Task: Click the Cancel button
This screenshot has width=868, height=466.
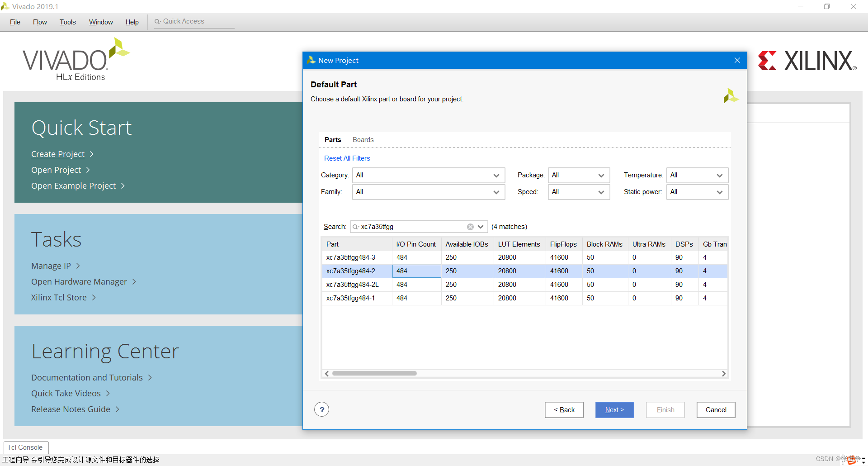Action: 716,410
